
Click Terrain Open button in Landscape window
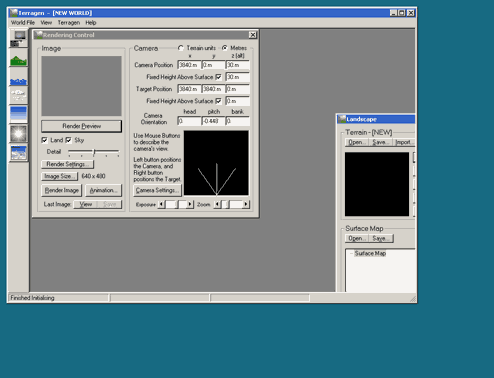pyautogui.click(x=357, y=142)
